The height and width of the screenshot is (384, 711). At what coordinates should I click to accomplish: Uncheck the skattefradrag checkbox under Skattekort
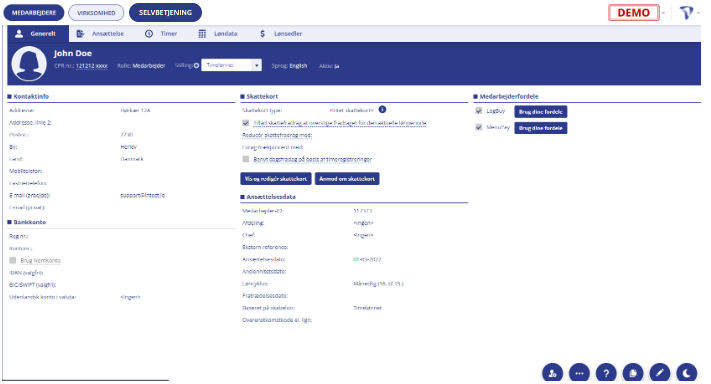click(x=246, y=123)
